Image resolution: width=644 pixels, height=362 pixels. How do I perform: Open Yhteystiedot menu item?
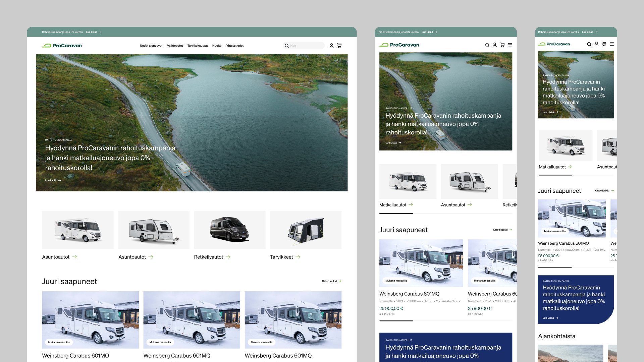(x=235, y=46)
